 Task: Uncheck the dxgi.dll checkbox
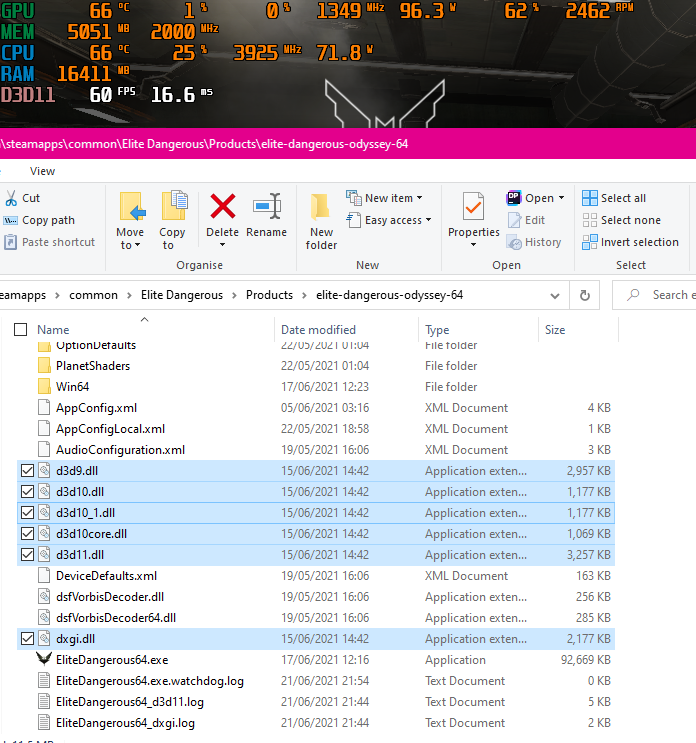[27, 639]
